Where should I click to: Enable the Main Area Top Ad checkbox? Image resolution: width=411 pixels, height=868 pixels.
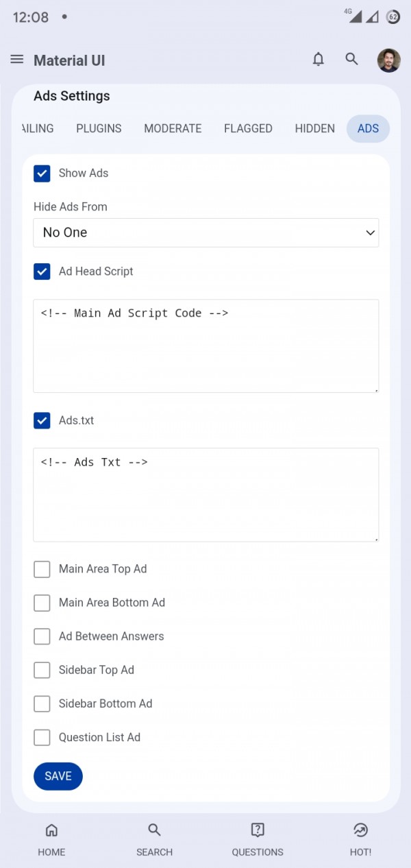(42, 569)
